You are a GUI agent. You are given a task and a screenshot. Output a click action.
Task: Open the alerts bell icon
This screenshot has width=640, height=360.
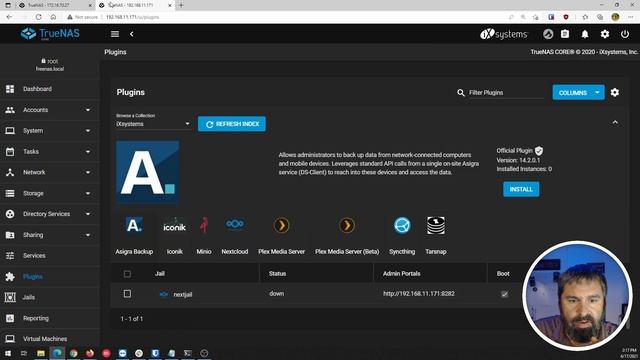pos(585,34)
